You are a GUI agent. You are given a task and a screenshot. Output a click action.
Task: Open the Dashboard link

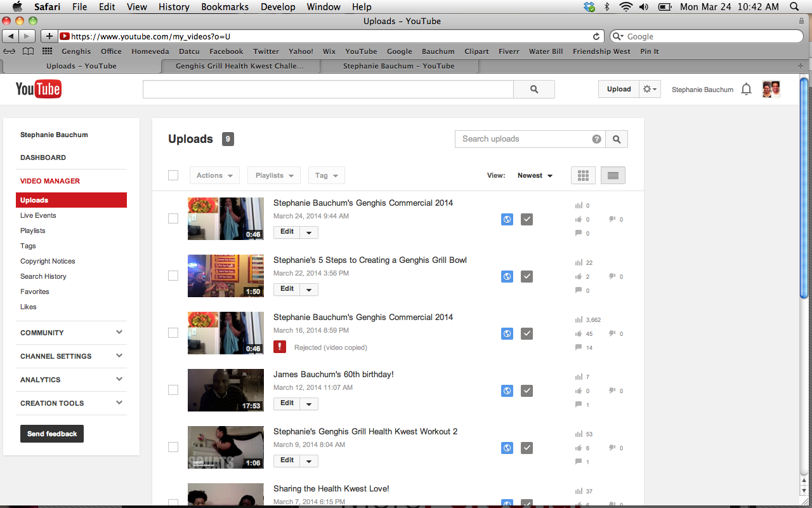(x=43, y=157)
